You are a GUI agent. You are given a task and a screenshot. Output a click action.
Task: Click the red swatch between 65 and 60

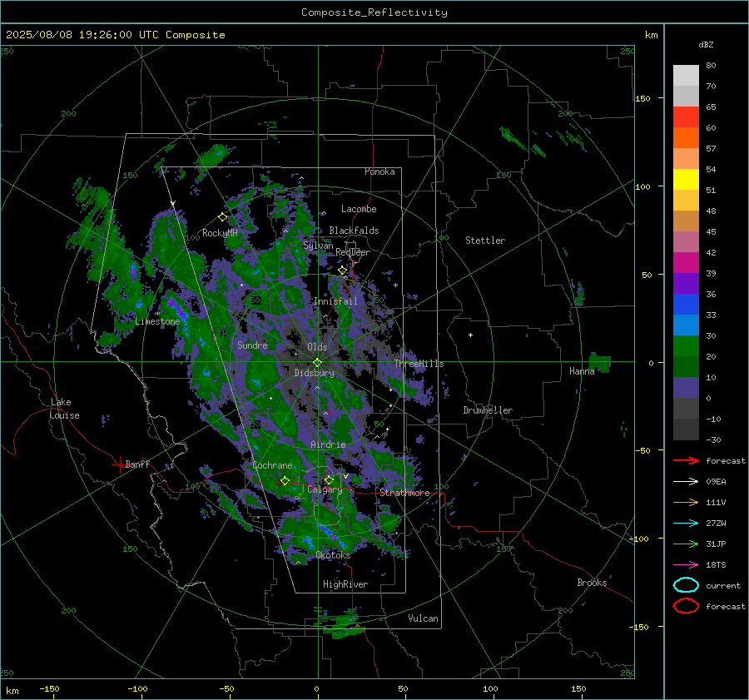[x=686, y=117]
